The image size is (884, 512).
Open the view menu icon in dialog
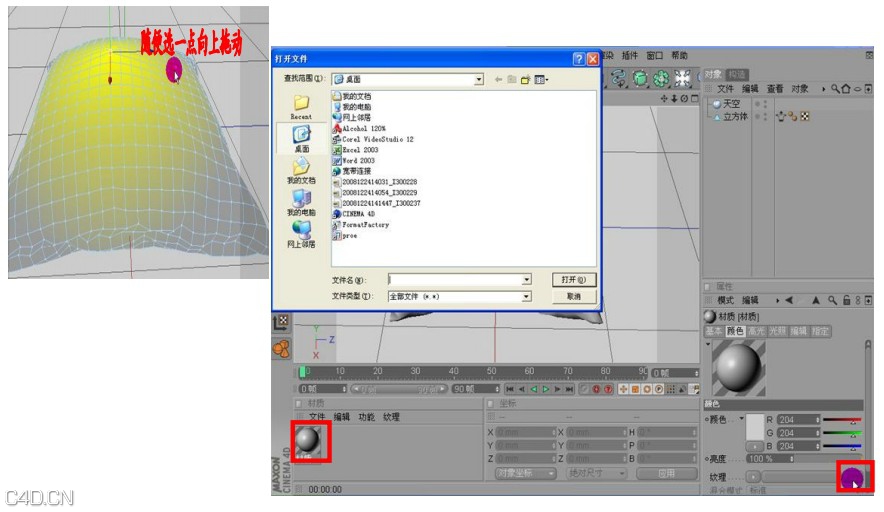point(541,80)
